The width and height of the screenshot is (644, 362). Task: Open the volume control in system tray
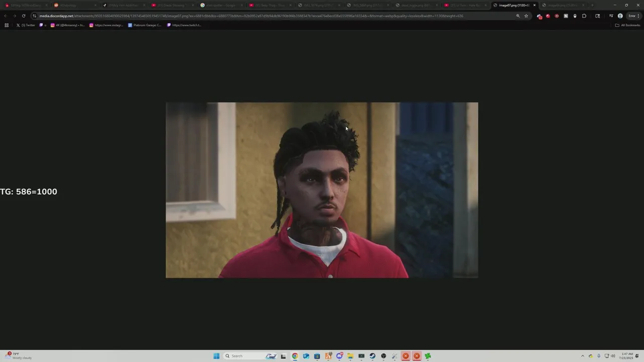(x=613, y=356)
